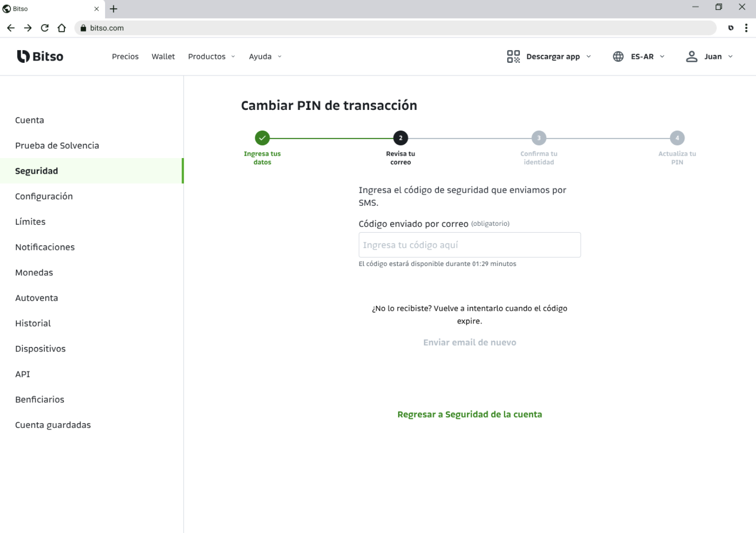Viewport: 756px width, 533px height.
Task: Click the Ingresa tus datos step label
Action: coord(262,158)
